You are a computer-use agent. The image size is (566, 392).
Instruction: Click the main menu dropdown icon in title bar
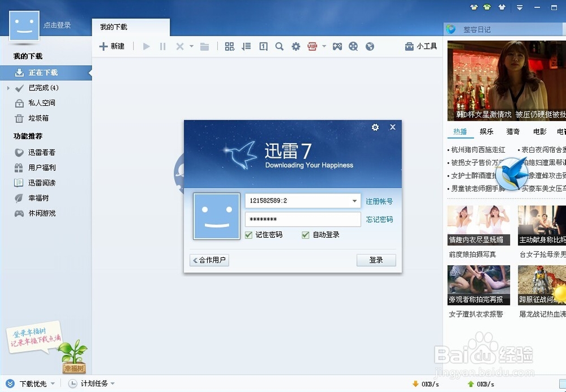[520, 7]
